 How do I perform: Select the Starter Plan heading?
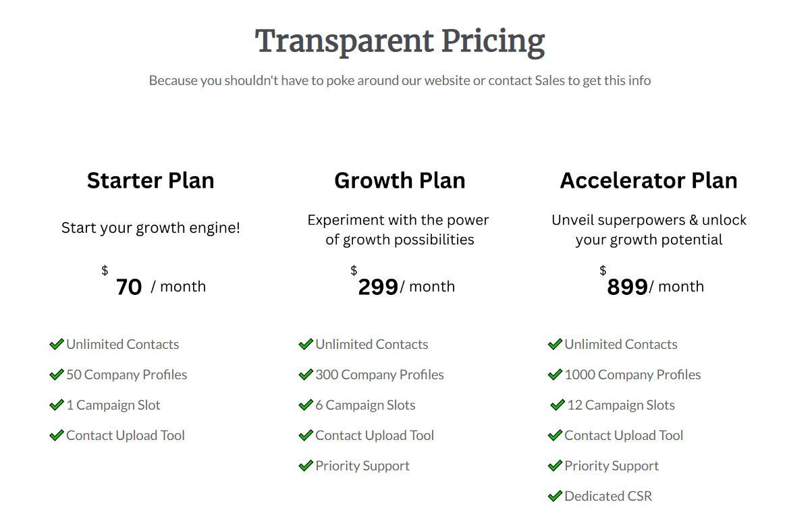click(x=151, y=180)
